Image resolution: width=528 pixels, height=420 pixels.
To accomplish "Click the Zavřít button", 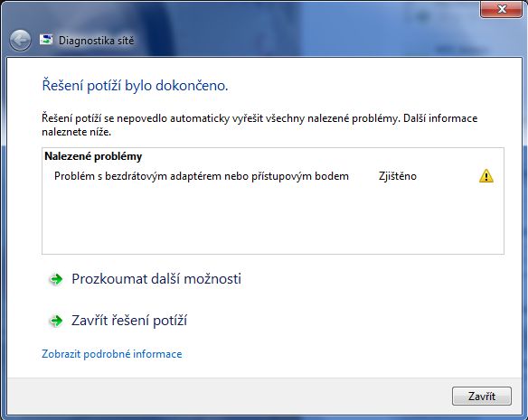I will click(x=482, y=397).
